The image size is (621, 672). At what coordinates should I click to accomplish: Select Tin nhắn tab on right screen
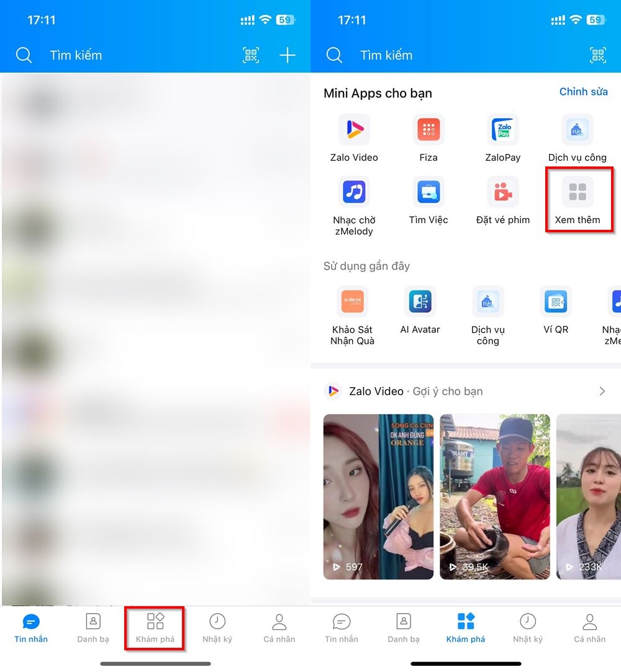[x=342, y=629]
